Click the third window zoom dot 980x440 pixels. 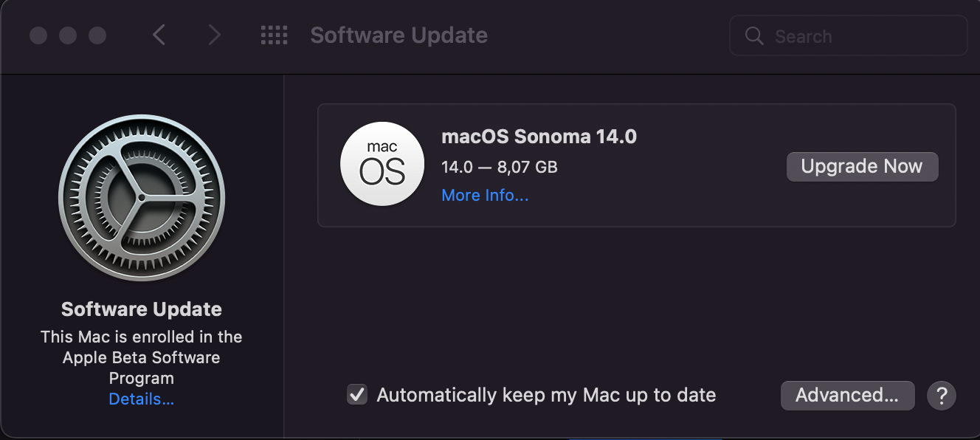(97, 35)
